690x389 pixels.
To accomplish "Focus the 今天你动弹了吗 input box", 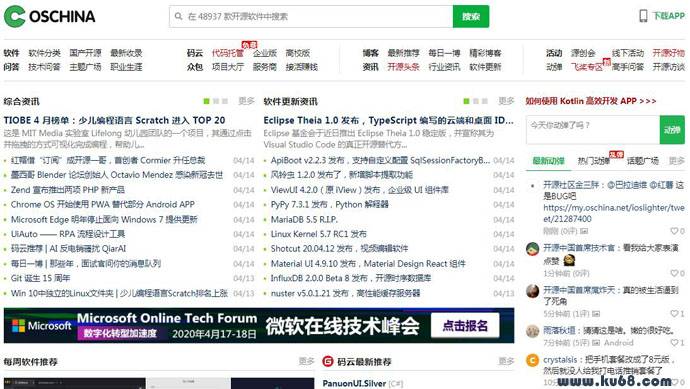I will point(593,130).
